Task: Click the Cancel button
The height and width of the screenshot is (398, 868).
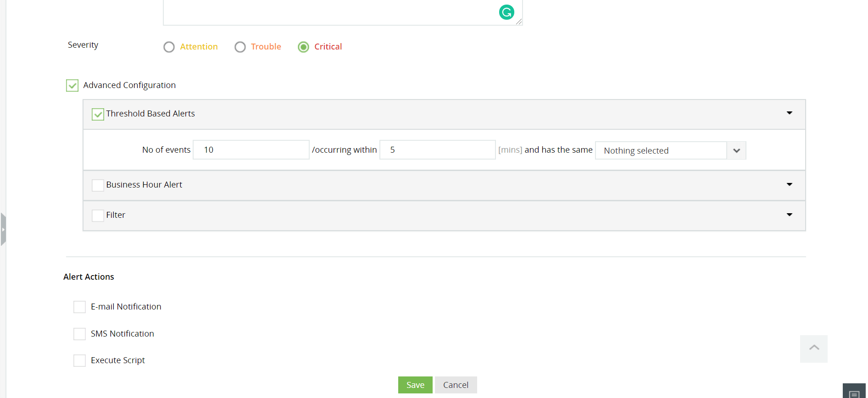Action: pos(456,385)
